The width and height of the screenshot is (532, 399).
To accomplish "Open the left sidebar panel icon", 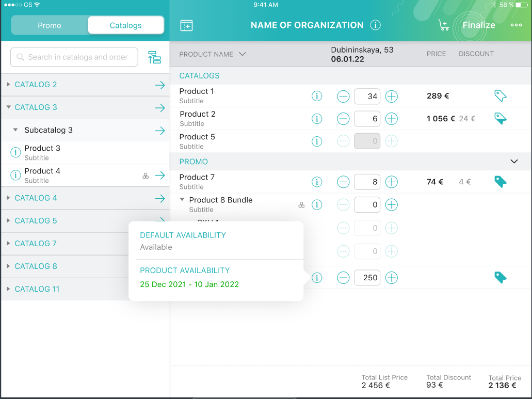I will (186, 25).
